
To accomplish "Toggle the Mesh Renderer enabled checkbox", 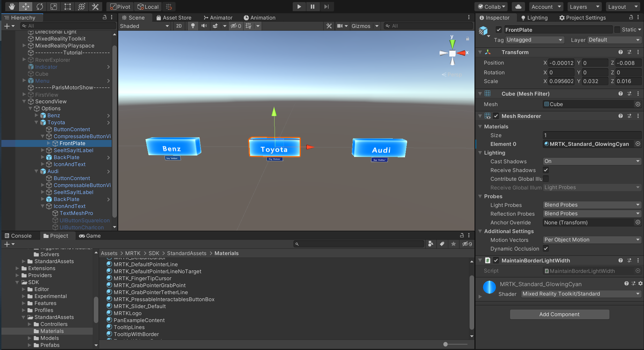I will pyautogui.click(x=496, y=116).
